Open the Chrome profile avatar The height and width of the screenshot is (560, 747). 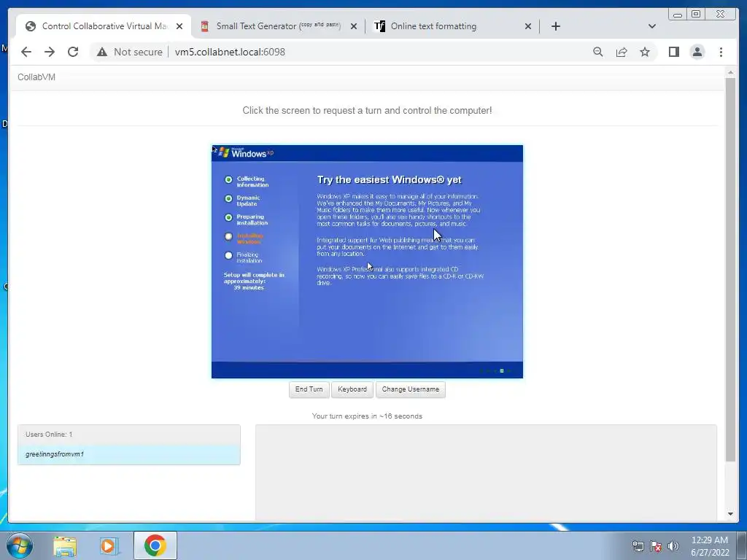pos(697,52)
